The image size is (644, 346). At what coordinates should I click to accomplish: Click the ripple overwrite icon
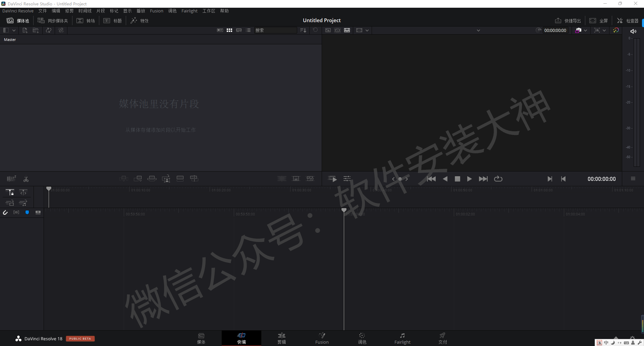click(152, 179)
